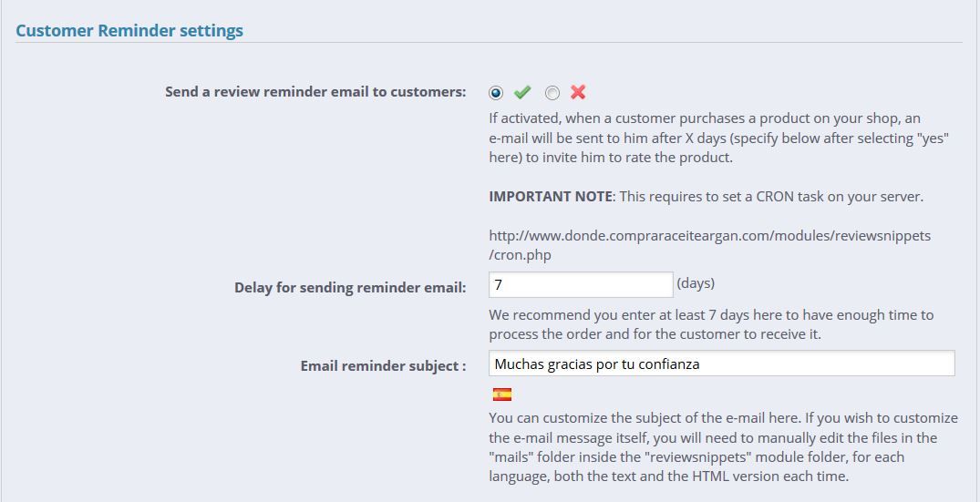The width and height of the screenshot is (980, 502).
Task: Click the reviewsnippets cron.php URL text
Action: coord(709,245)
